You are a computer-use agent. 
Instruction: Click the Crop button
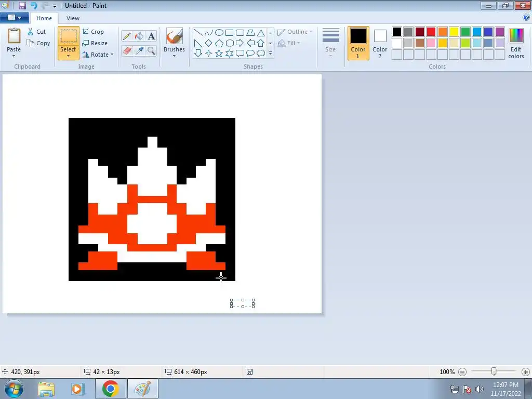point(94,32)
